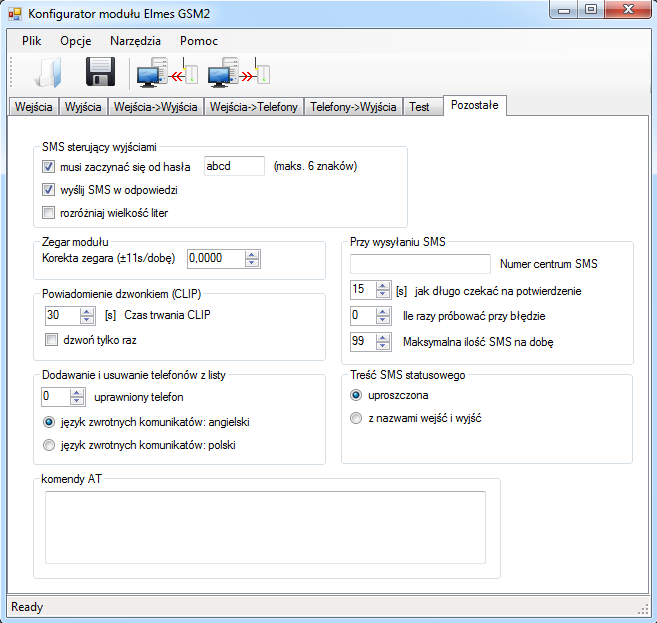657x623 pixels.
Task: Increase Czas trwania CLIP value
Action: [87, 312]
